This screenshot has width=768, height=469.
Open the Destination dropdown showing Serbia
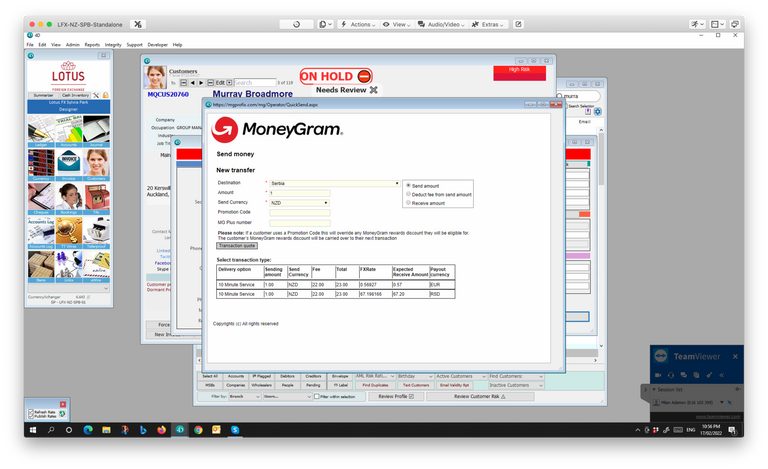click(x=335, y=183)
